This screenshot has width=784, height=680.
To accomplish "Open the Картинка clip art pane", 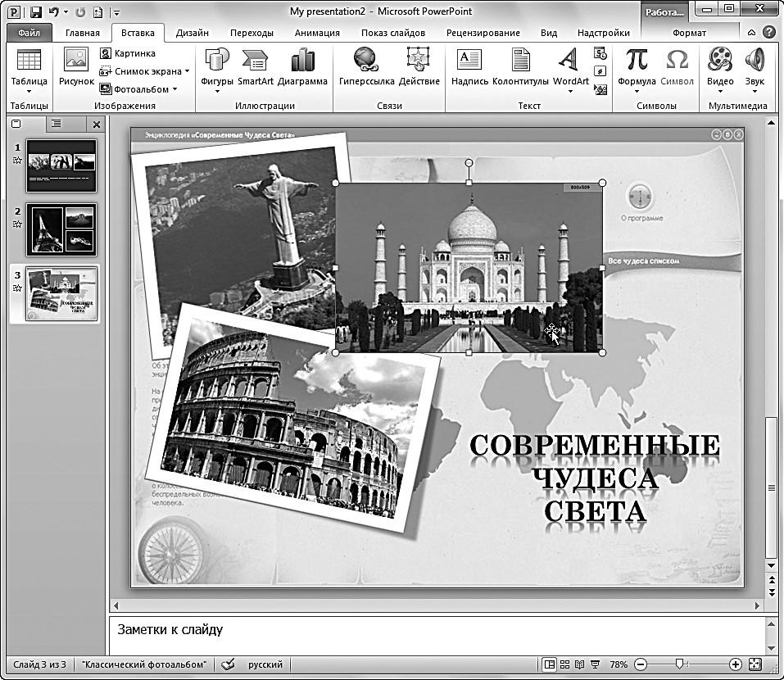I will pos(128,53).
